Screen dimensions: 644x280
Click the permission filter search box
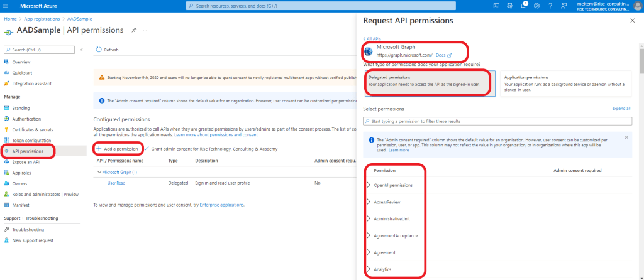tap(497, 121)
